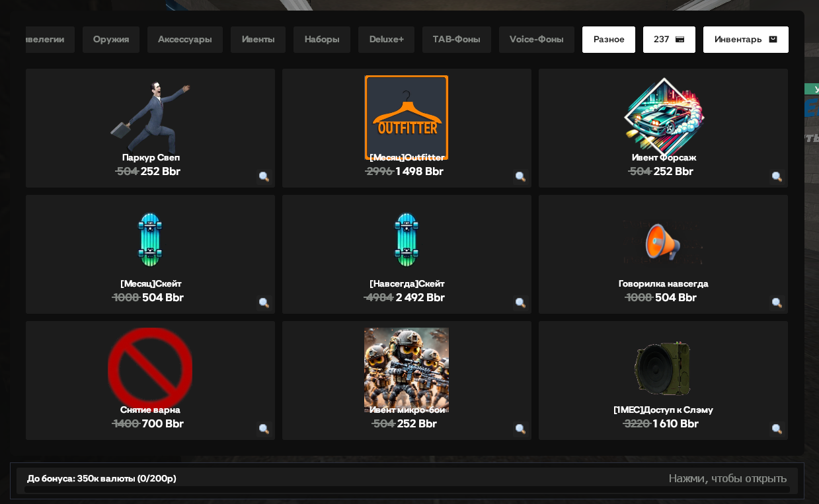The image size is (819, 504).
Task: Click the 237 balance button
Action: 669,40
